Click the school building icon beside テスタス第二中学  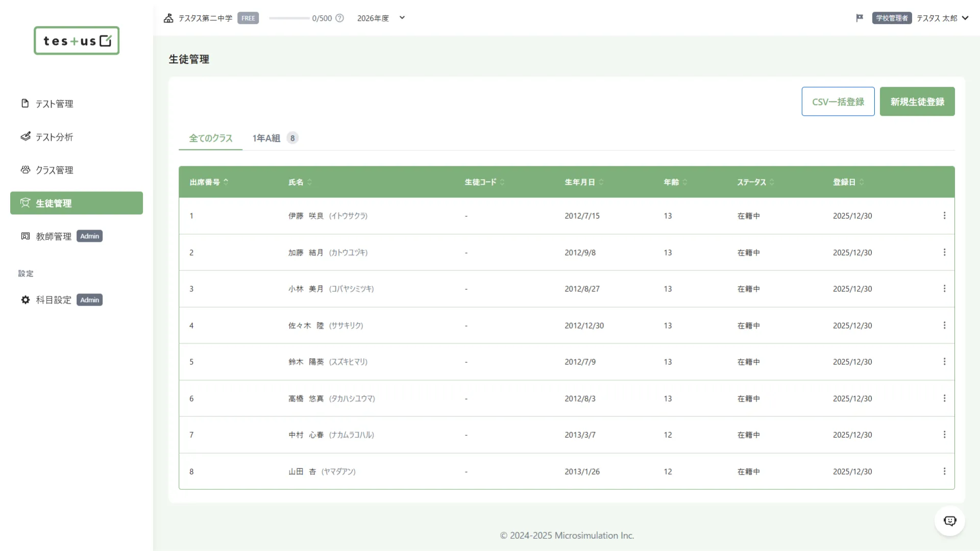click(x=168, y=18)
